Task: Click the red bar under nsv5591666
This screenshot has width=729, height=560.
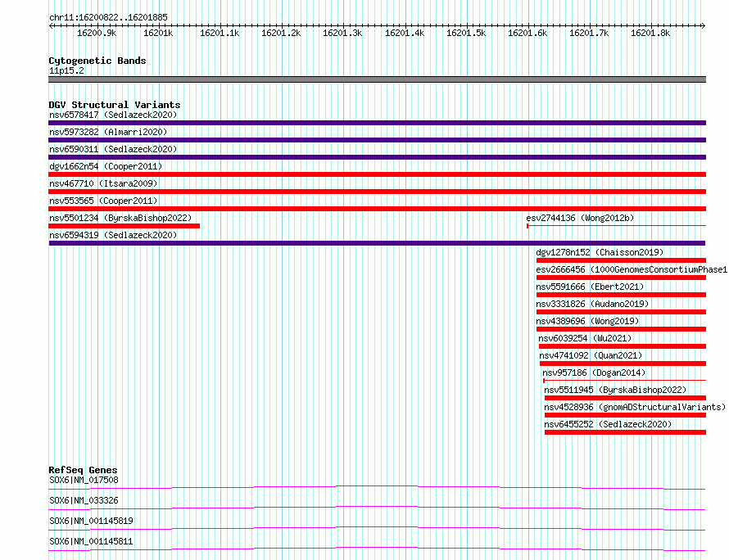Action: [x=621, y=295]
